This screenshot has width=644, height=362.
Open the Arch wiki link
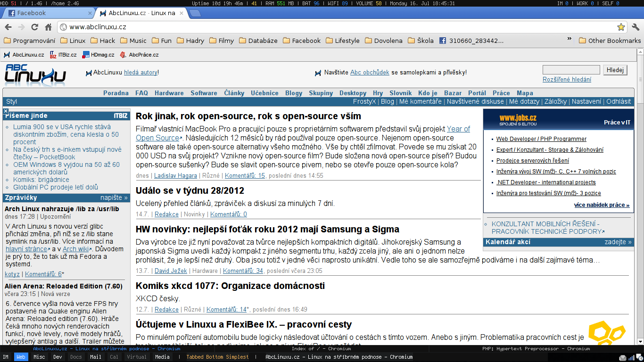tap(75, 249)
